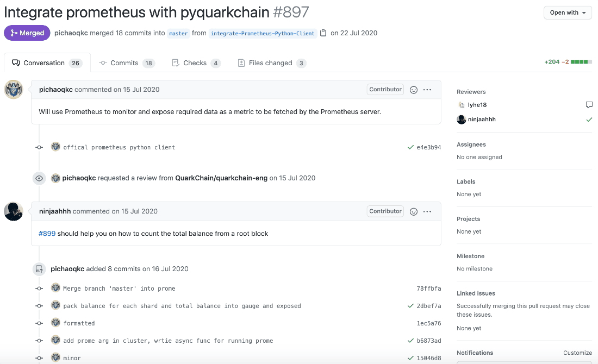Click status checkmark for commit e4e3b94

pyautogui.click(x=410, y=147)
